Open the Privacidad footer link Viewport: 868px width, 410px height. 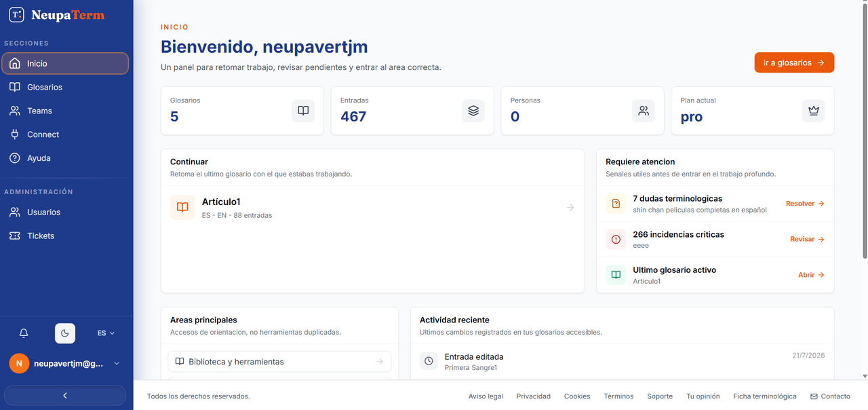pyautogui.click(x=534, y=396)
